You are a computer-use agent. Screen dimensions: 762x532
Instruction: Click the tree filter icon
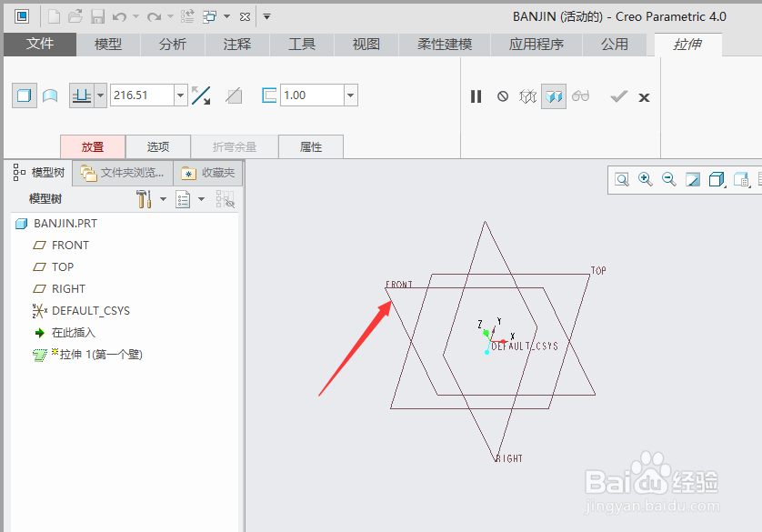click(x=225, y=199)
